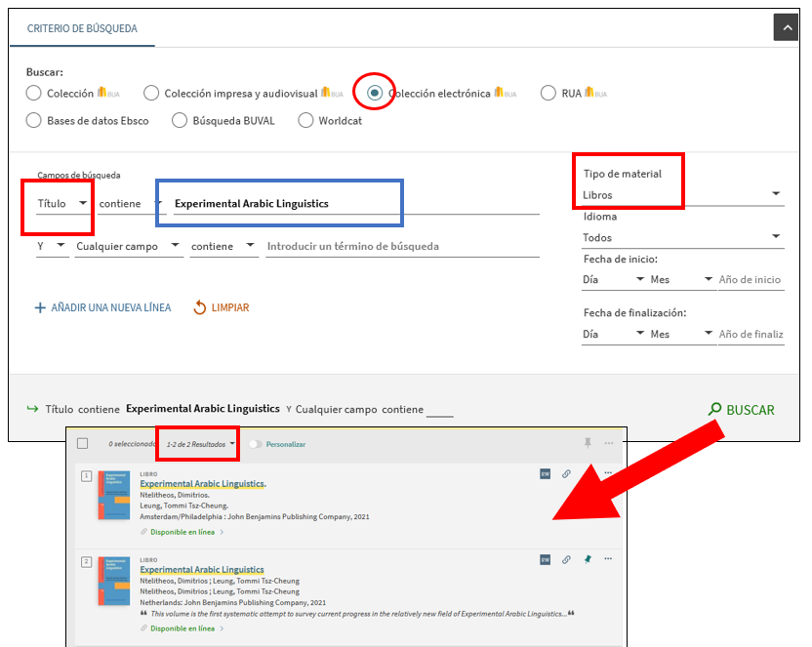Click the Buscar search button

pos(741,410)
